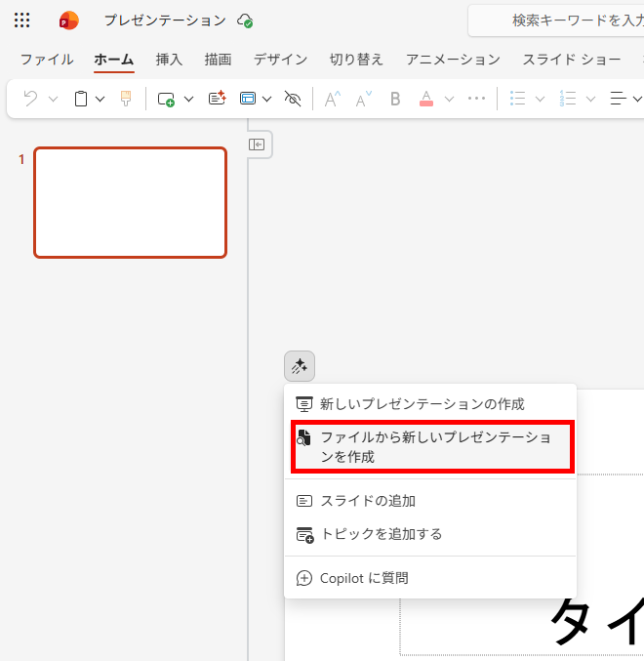644x661 pixels.
Task: Select the Format Painter brush
Action: 126,99
